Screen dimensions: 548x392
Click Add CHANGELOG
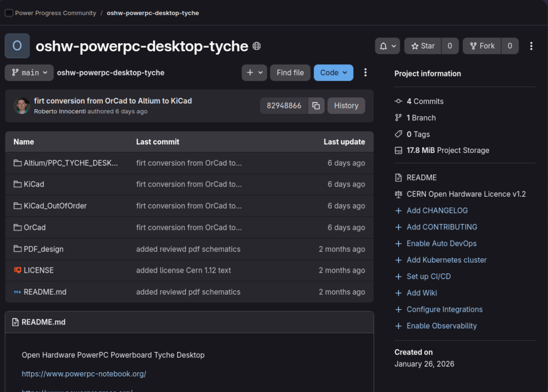click(x=437, y=211)
